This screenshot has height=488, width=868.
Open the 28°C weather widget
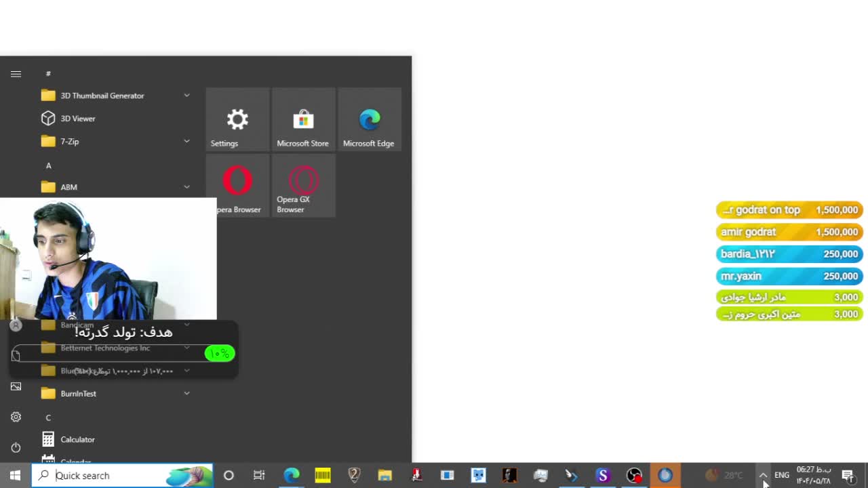click(x=724, y=475)
